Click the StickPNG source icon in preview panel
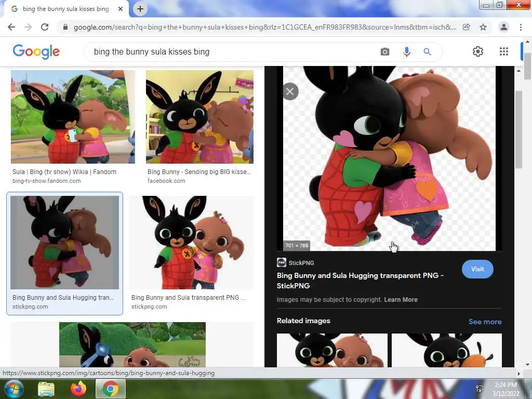The height and width of the screenshot is (399, 532). [x=282, y=262]
